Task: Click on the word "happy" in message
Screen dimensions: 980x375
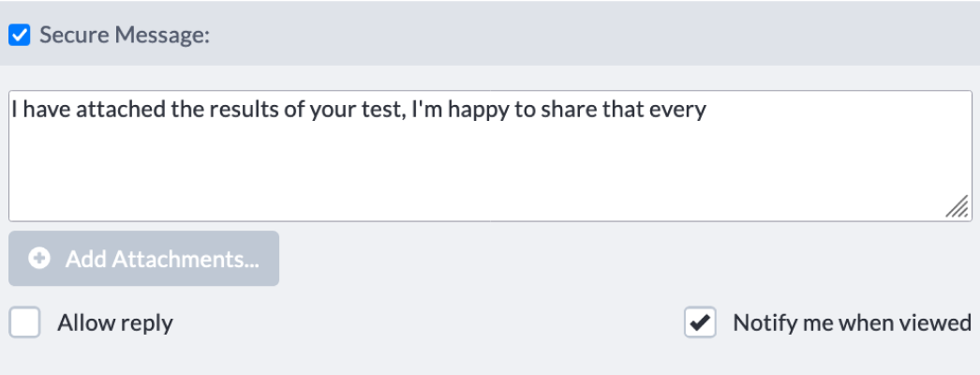Action: (480, 112)
